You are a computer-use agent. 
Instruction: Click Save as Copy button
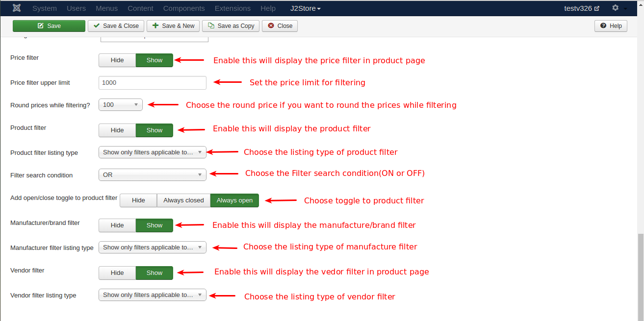(231, 26)
